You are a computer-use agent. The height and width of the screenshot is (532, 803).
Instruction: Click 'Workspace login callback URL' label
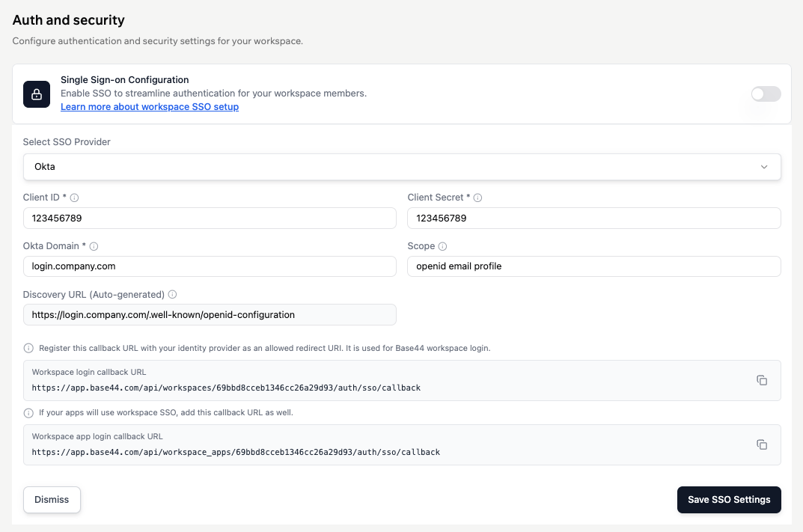click(89, 372)
